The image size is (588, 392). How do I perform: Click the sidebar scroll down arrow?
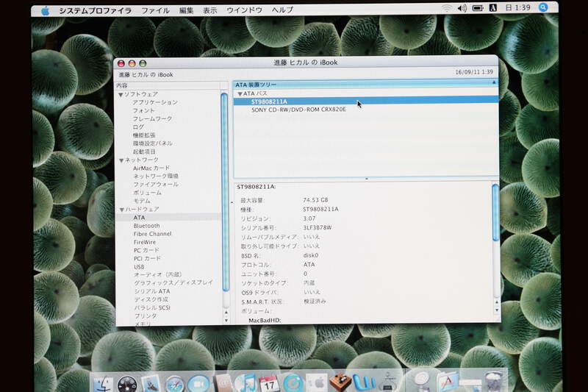(x=226, y=321)
